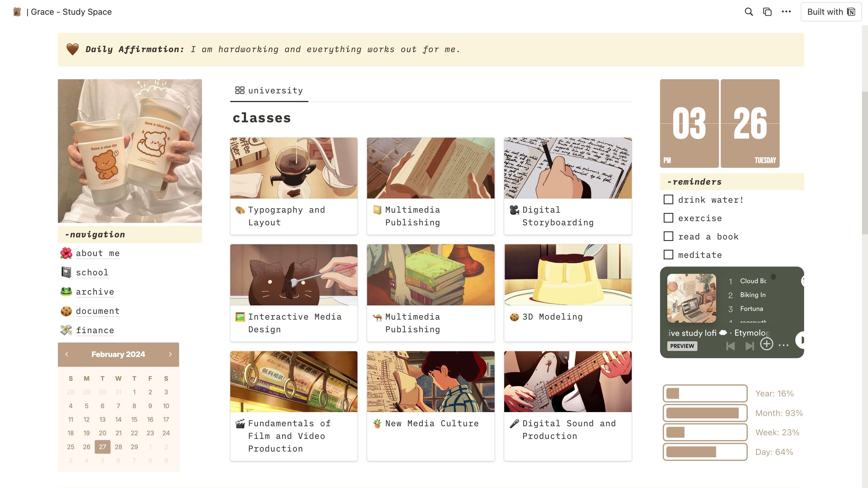This screenshot has width=868, height=488.
Task: Click the duplicate page icon
Action: pos(767,12)
